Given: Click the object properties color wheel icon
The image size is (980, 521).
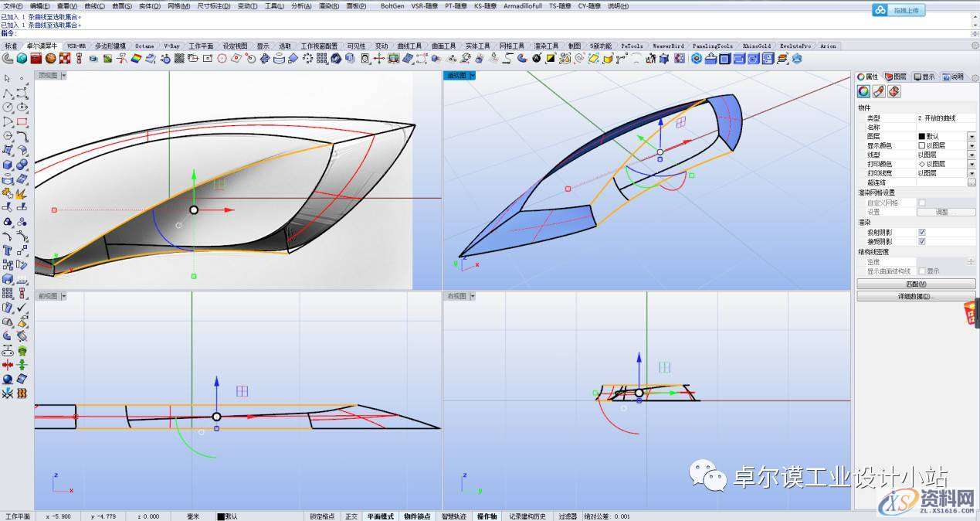Looking at the screenshot, I should [864, 91].
